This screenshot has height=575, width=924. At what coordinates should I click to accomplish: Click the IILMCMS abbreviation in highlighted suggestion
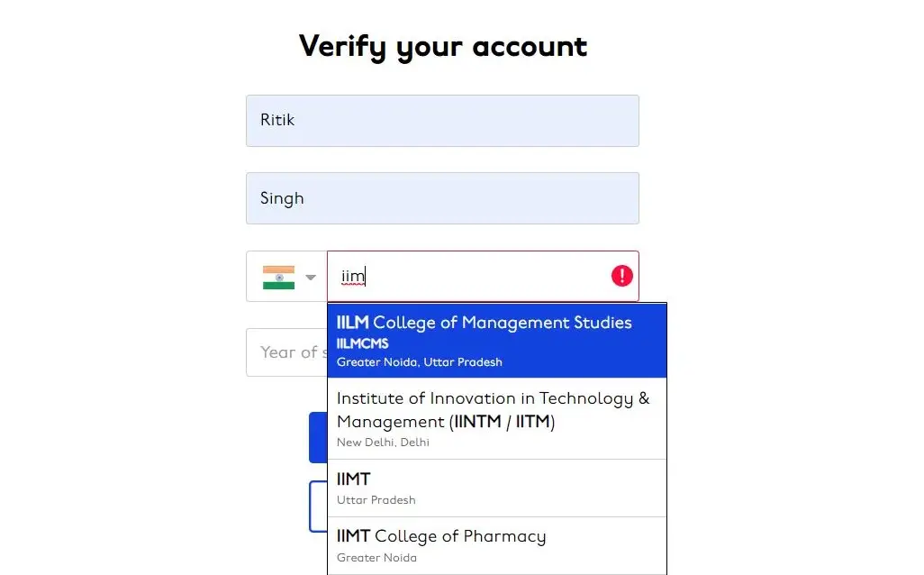362,343
